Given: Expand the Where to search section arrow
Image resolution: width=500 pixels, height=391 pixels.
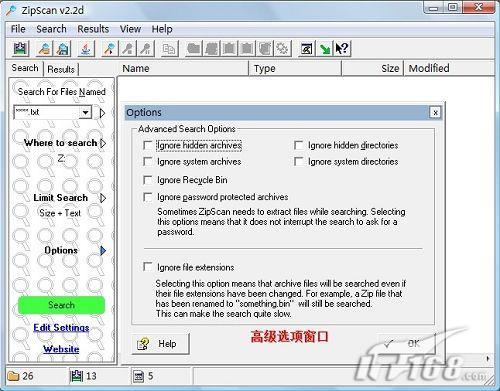Looking at the screenshot, I should tap(103, 143).
